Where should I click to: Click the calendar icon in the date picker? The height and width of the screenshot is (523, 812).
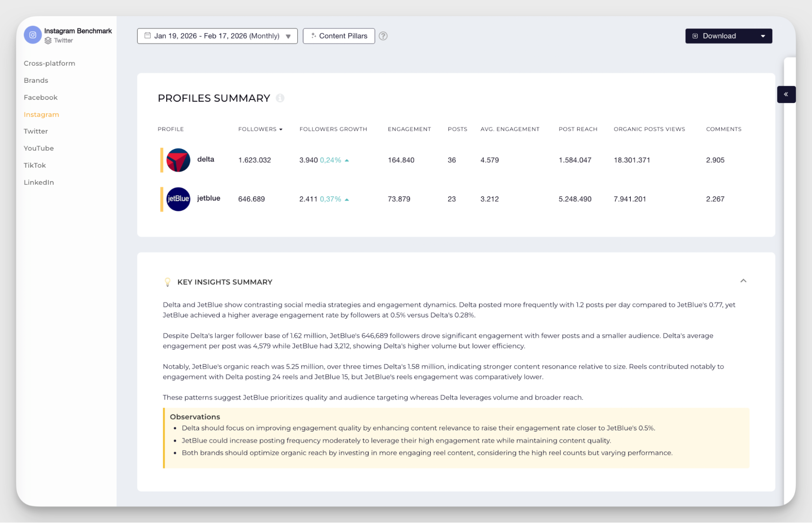[148, 36]
